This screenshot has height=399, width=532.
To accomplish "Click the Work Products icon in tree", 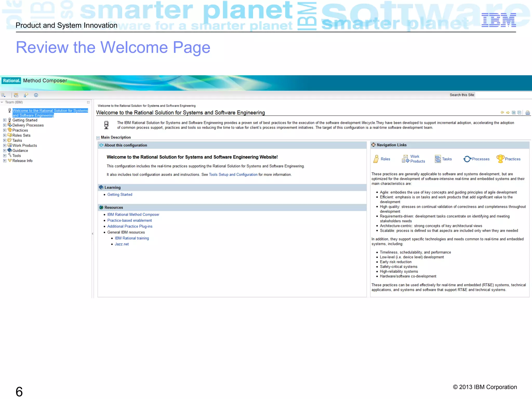I will click(10, 145).
